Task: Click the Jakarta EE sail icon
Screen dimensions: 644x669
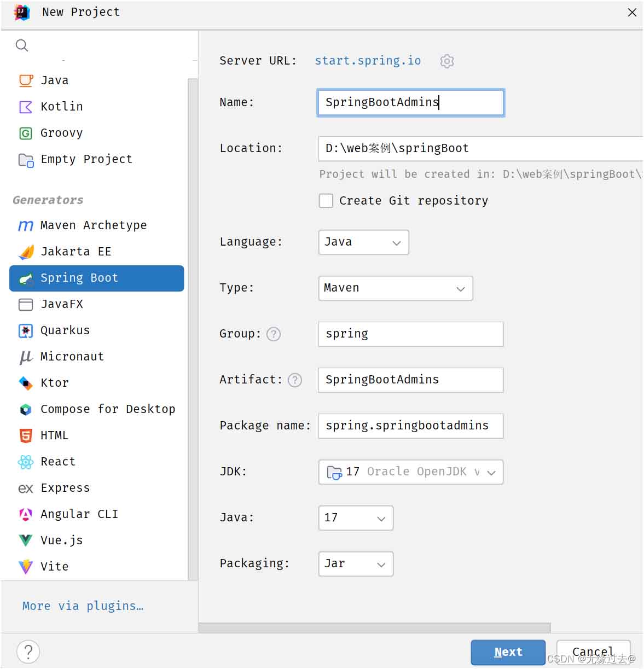Action: [x=26, y=252]
